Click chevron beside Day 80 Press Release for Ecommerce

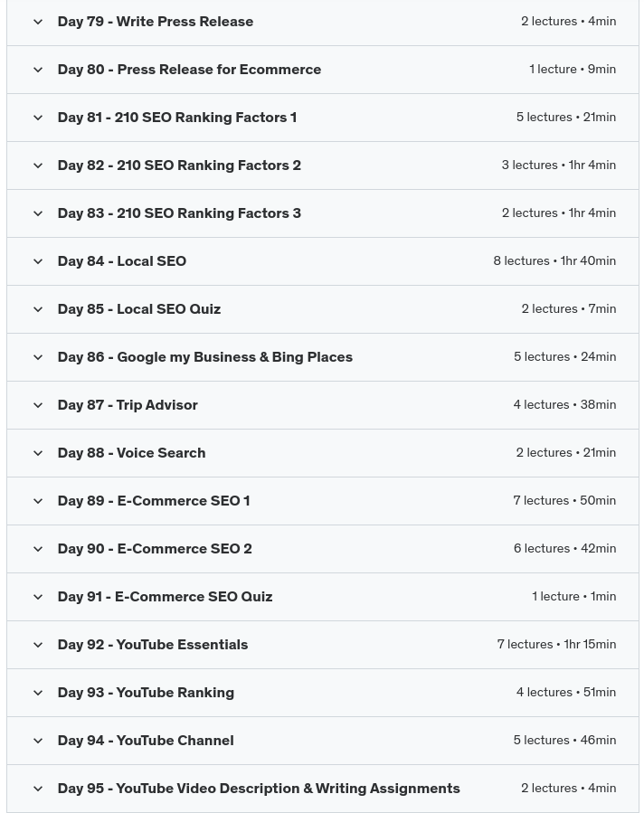[x=38, y=70]
